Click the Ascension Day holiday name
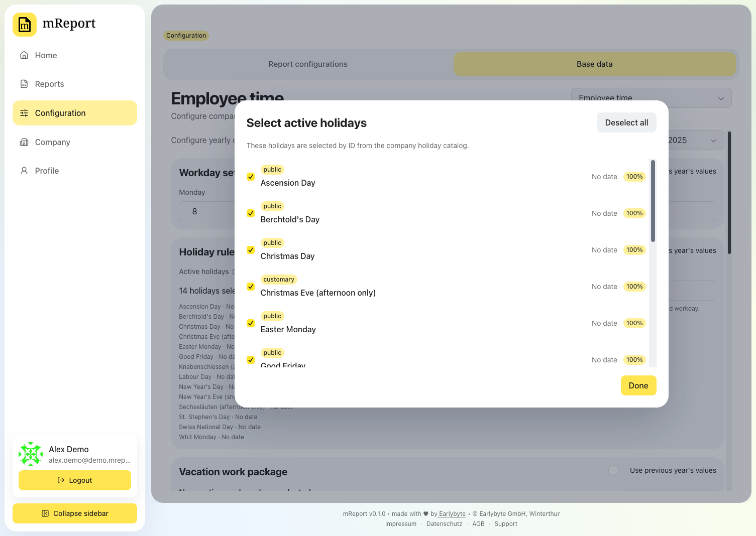The width and height of the screenshot is (756, 536). click(288, 183)
